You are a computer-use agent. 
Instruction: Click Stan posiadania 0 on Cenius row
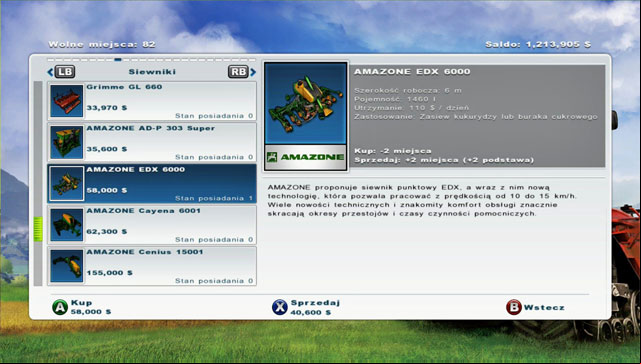tap(214, 281)
